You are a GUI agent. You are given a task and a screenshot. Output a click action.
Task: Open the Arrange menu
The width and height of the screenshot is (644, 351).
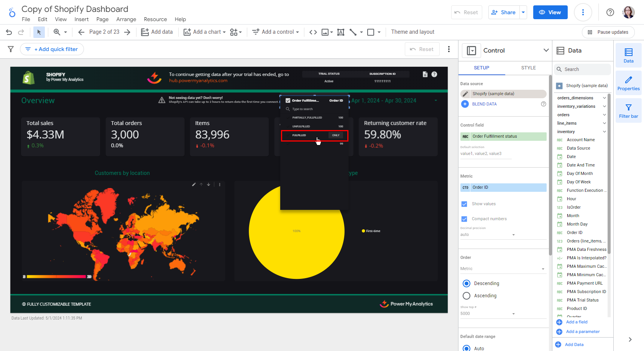(126, 19)
